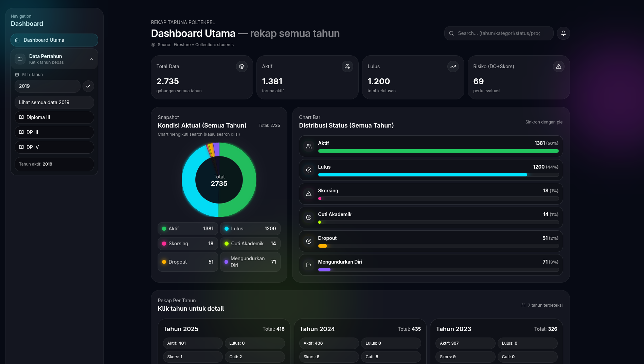This screenshot has width=644, height=364.
Task: Click the Lulus legend chip showing 1200
Action: coord(250,229)
